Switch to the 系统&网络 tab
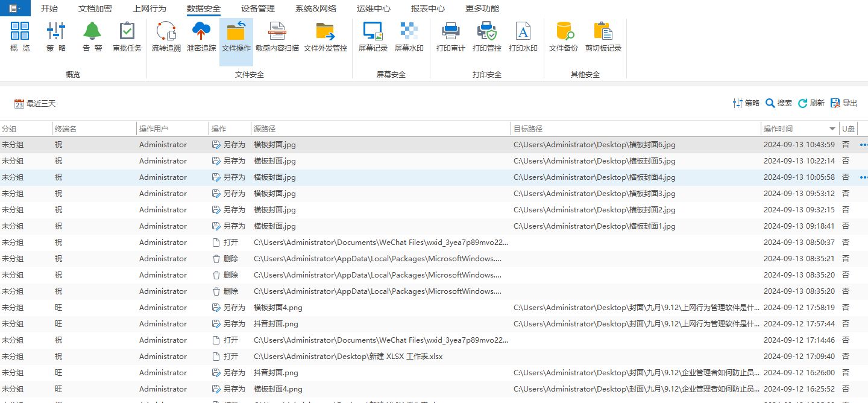 click(x=316, y=8)
